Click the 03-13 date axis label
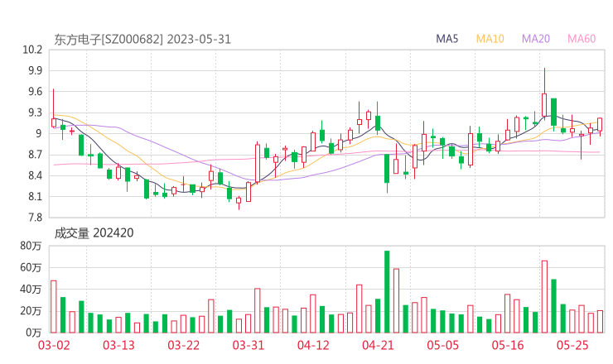Image resolution: width=613 pixels, height=364 pixels. click(118, 345)
